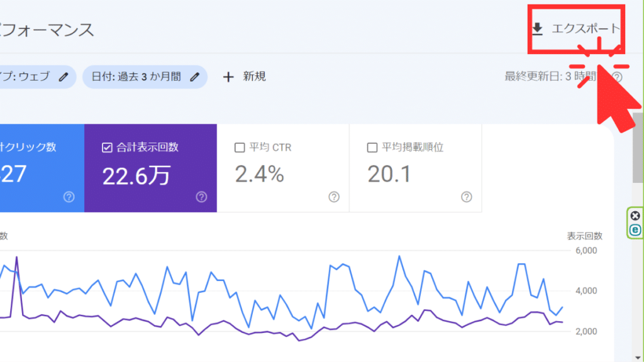Screen dimensions: 644x362
Task: Click the plus icon beside 新規
Action: 227,77
